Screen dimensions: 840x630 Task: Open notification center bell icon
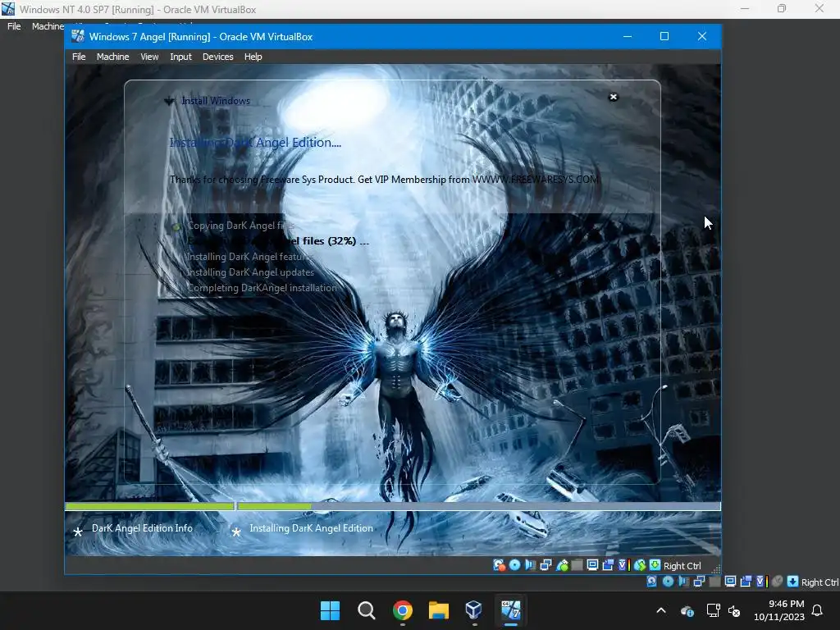pyautogui.click(x=818, y=610)
